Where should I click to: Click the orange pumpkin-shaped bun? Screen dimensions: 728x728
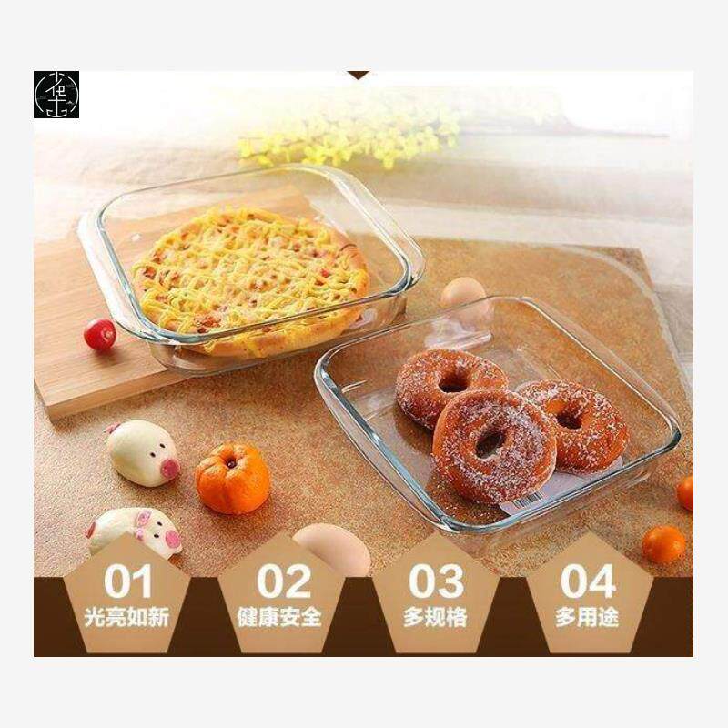coord(232,479)
